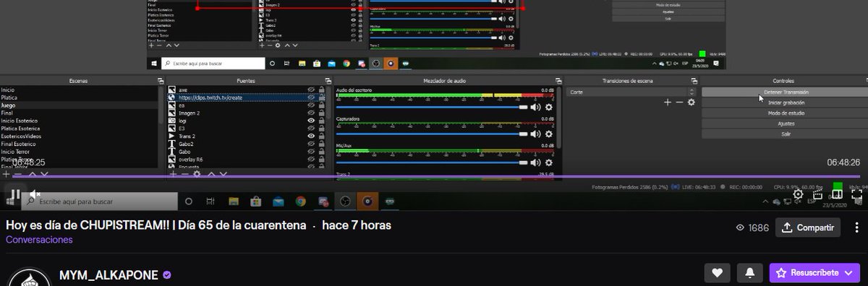
Task: Toggle lock on logi source
Action: pyautogui.click(x=322, y=121)
